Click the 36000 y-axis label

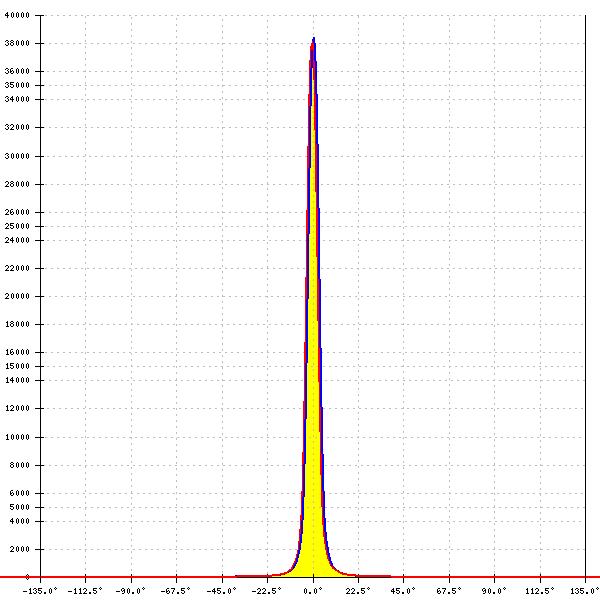click(17, 71)
